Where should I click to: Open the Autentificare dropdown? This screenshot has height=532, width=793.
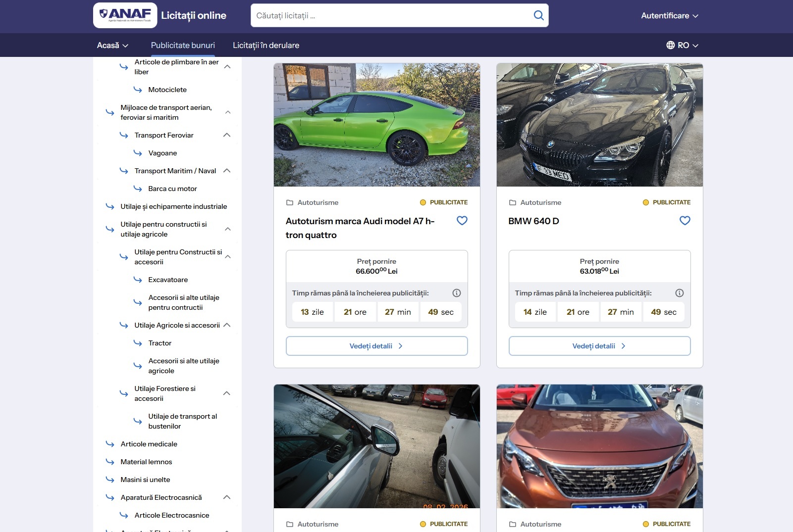[669, 15]
